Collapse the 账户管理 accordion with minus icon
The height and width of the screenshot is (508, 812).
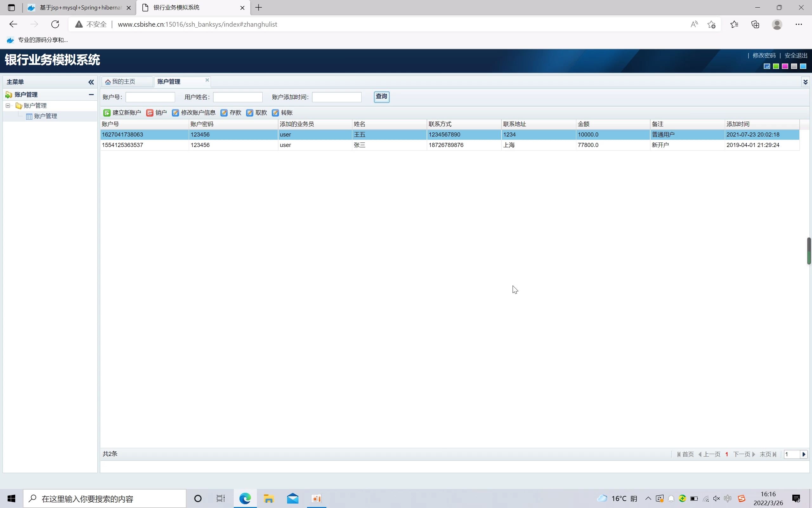(x=91, y=95)
